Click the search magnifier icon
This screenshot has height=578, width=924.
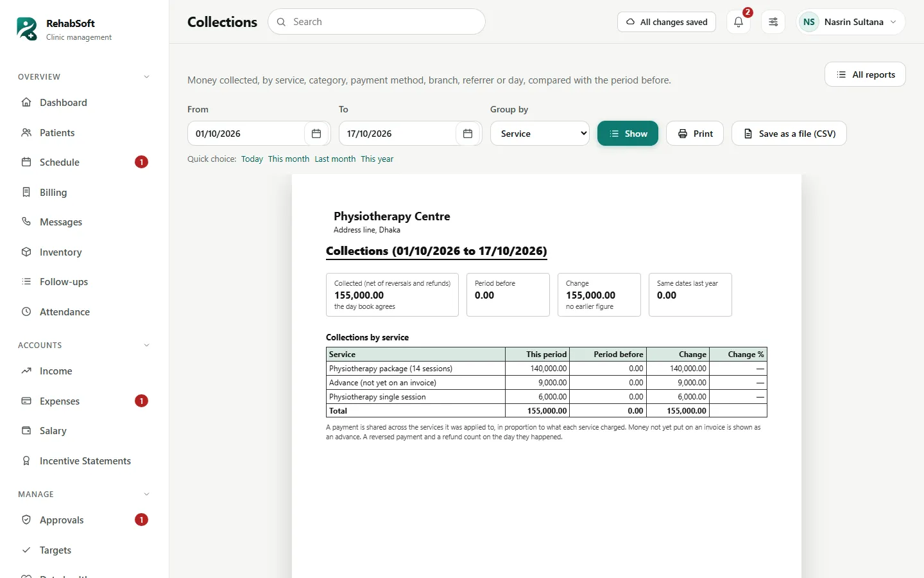281,22
